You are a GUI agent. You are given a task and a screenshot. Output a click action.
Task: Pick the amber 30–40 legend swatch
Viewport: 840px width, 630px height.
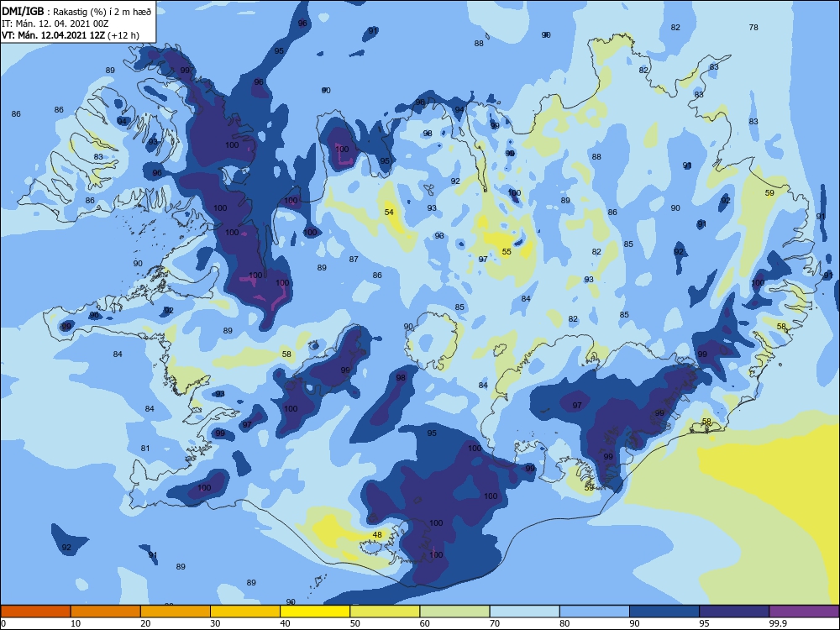[x=245, y=612]
